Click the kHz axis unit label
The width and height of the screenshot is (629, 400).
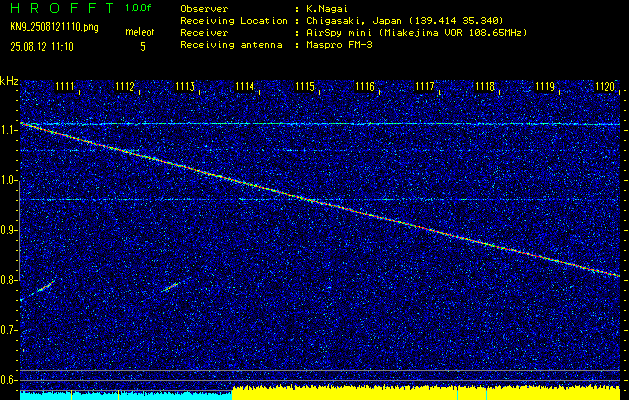[9, 81]
